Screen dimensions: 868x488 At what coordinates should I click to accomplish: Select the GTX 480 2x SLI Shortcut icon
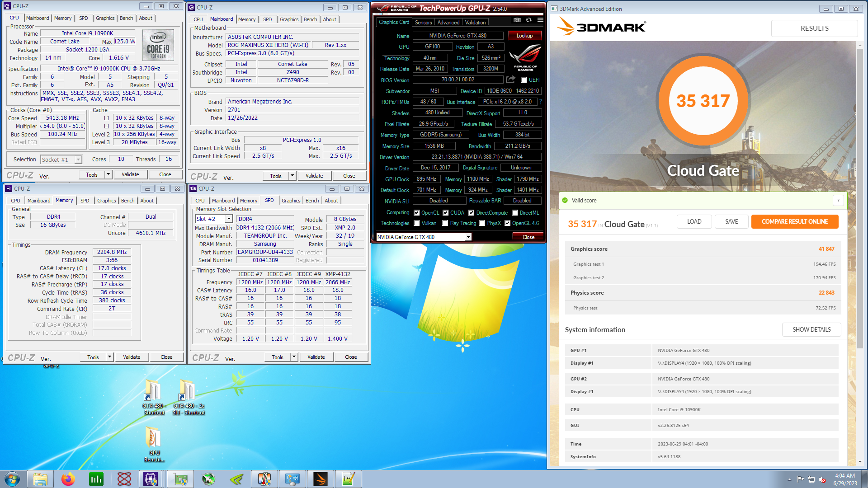point(189,397)
